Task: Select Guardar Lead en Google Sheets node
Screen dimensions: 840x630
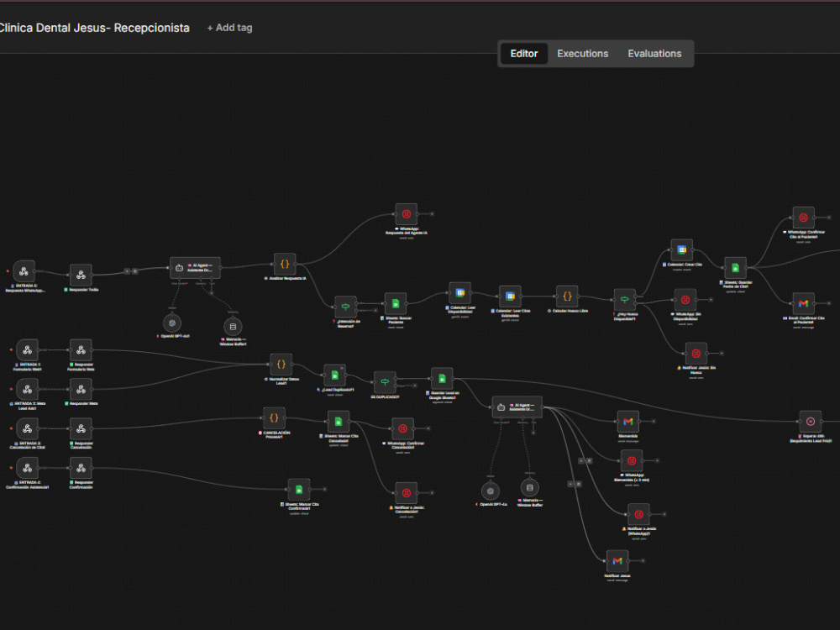Action: click(x=442, y=379)
